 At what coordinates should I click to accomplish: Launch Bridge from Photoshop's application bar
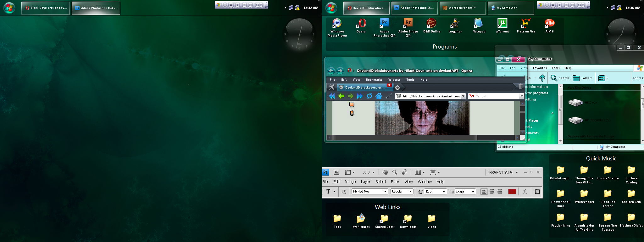pyautogui.click(x=336, y=172)
